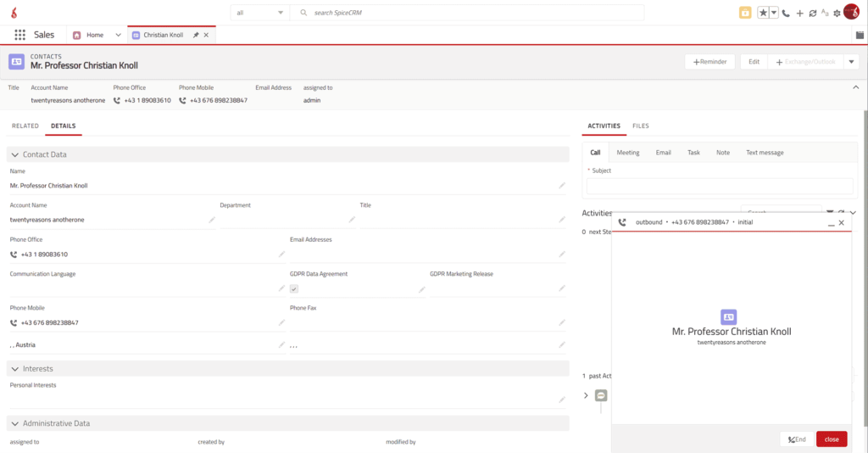Open dropdown arrow next to Exchange/Outlook
Image resolution: width=868 pixels, height=453 pixels.
pyautogui.click(x=852, y=62)
